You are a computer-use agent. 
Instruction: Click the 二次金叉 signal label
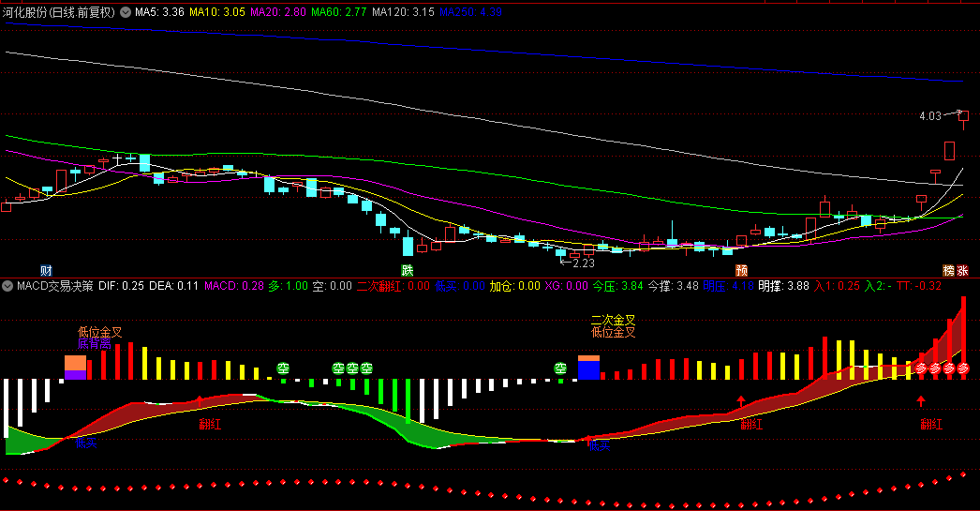[613, 321]
